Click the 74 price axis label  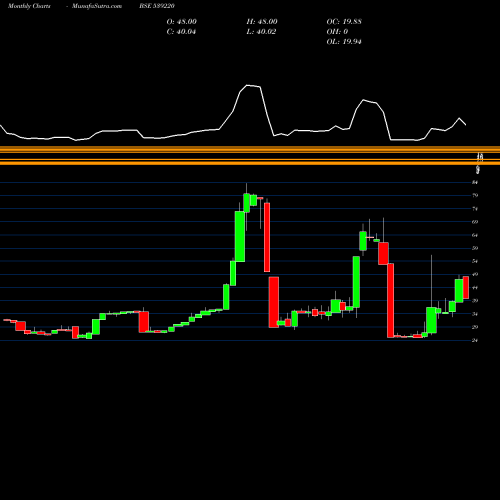(475, 209)
